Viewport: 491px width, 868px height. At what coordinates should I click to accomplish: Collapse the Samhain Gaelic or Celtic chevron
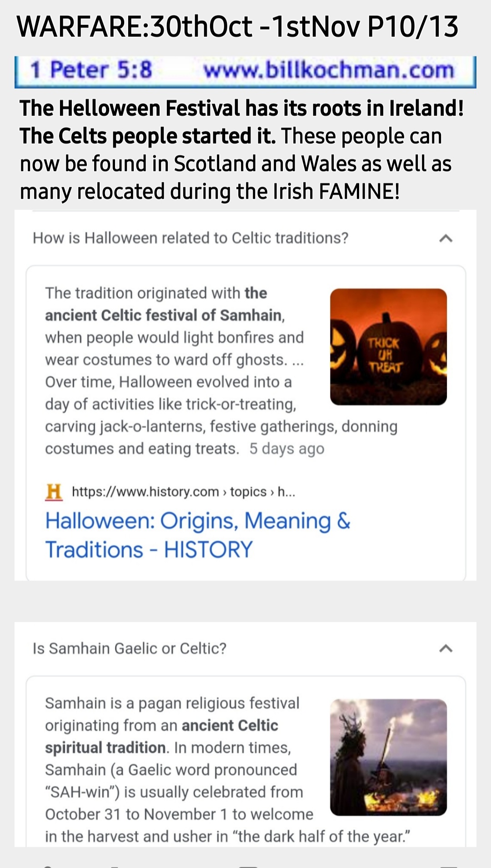[x=446, y=649]
